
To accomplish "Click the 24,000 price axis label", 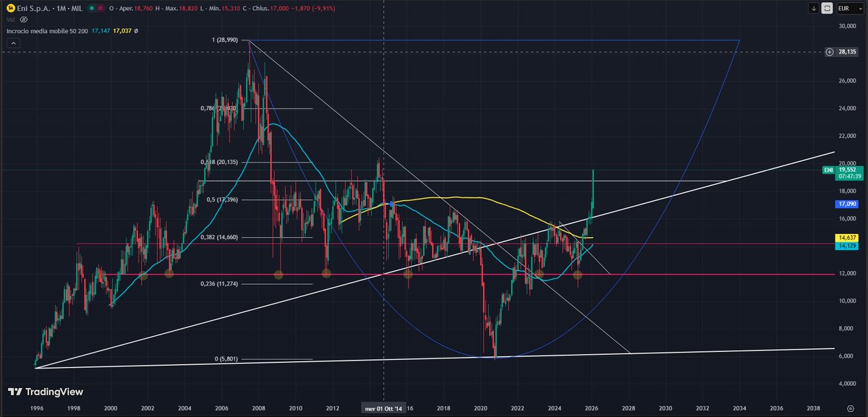I will pyautogui.click(x=847, y=108).
